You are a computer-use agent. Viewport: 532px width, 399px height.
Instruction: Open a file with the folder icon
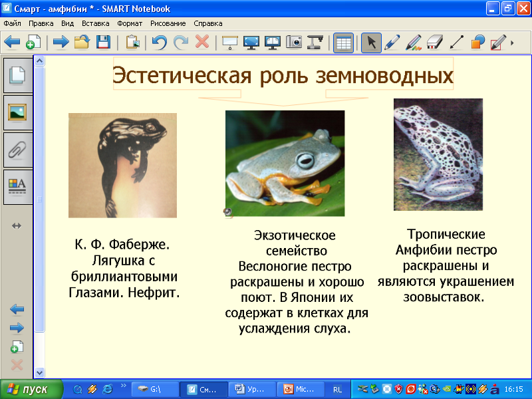coord(82,43)
